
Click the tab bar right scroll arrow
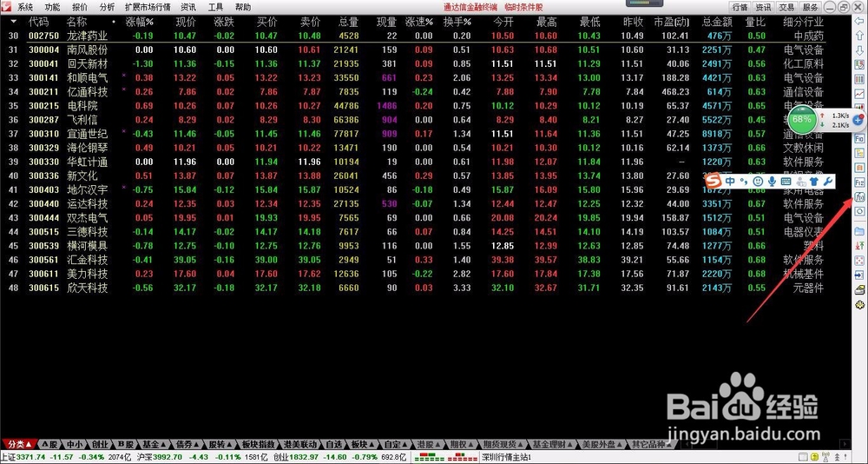845,445
